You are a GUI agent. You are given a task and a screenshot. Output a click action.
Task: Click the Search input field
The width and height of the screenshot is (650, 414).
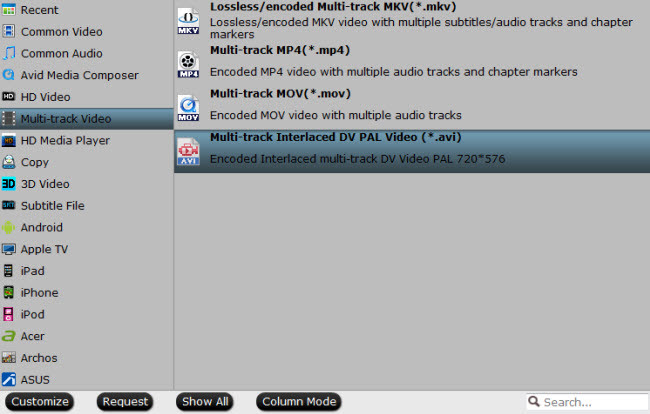(587, 402)
